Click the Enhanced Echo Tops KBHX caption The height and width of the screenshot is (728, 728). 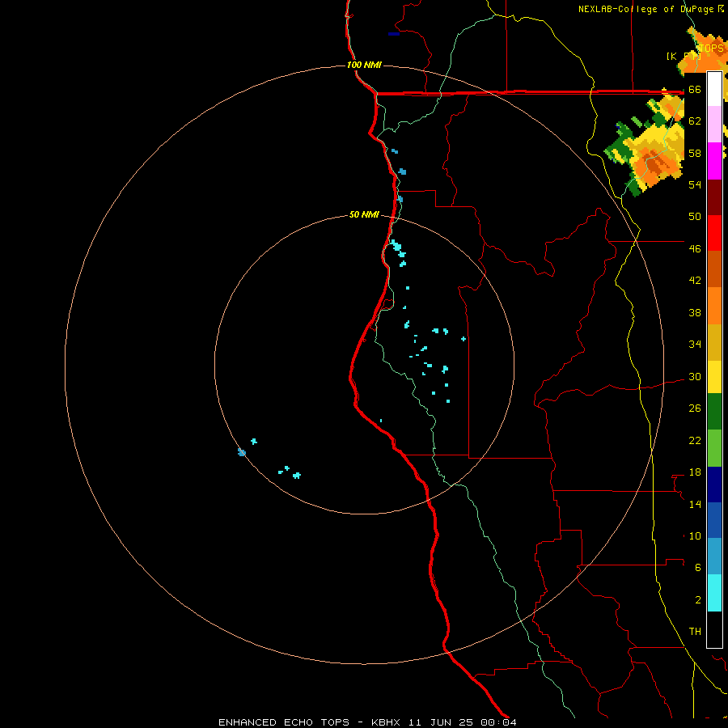coord(367,722)
